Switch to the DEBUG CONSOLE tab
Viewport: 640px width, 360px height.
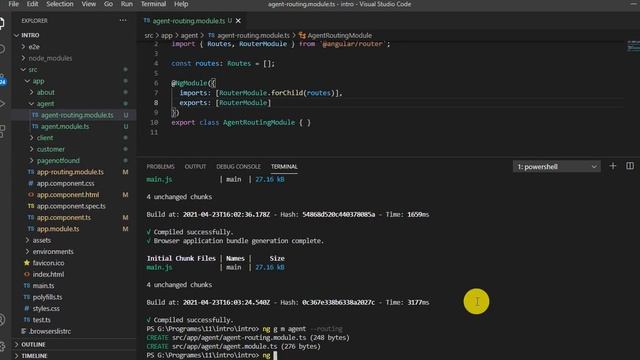point(238,167)
